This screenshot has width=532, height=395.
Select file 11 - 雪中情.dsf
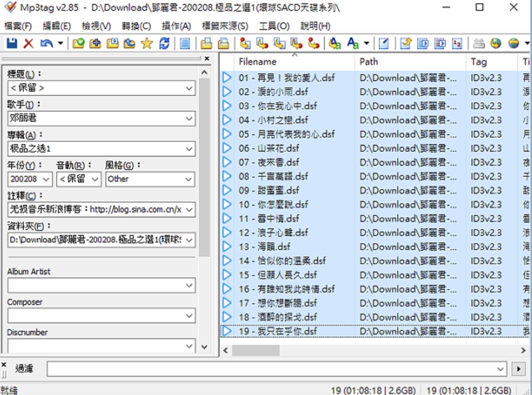[x=269, y=219]
